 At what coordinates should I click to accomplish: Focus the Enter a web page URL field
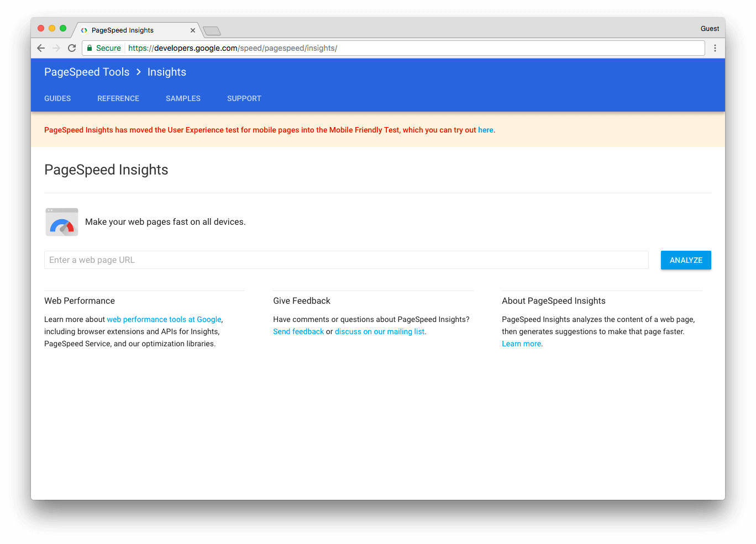(347, 260)
